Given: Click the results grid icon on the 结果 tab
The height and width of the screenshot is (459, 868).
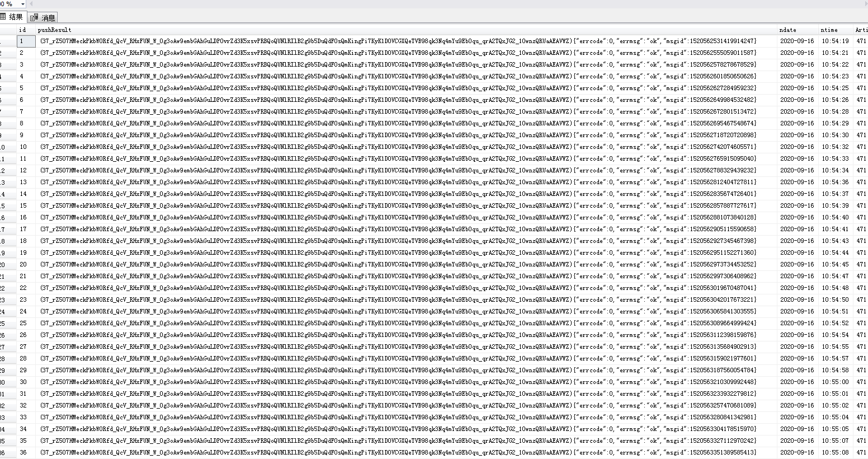Looking at the screenshot, I should point(3,17).
